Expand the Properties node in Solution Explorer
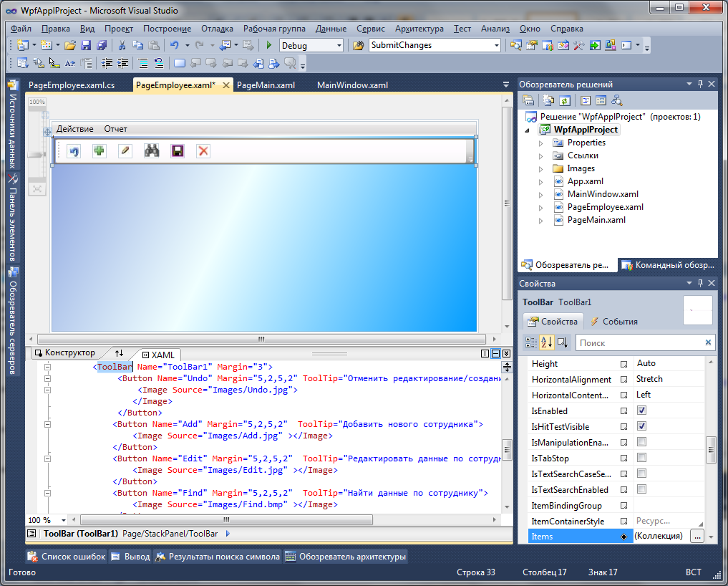 tap(541, 143)
